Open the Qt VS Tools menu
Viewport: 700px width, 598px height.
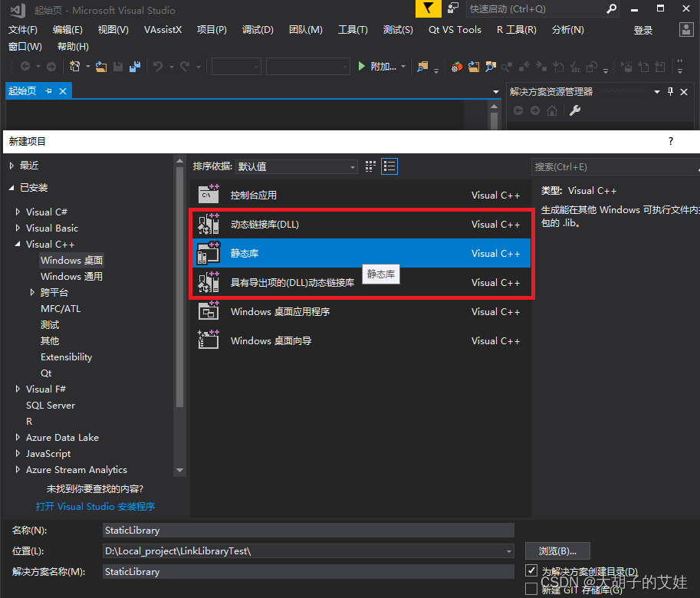click(x=455, y=30)
